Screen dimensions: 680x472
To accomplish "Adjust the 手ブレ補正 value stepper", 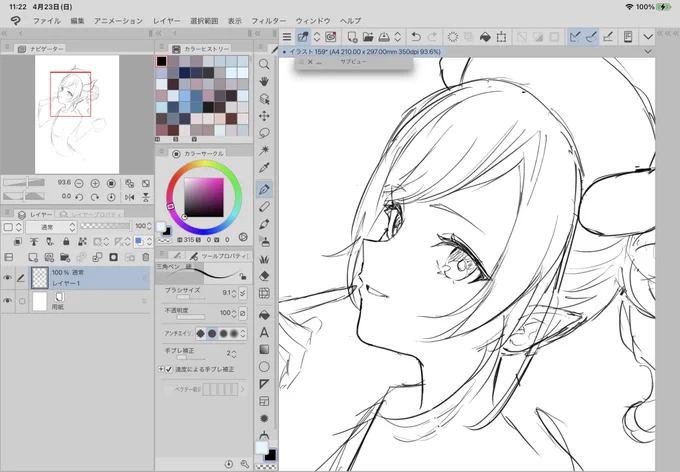I will coord(234,354).
